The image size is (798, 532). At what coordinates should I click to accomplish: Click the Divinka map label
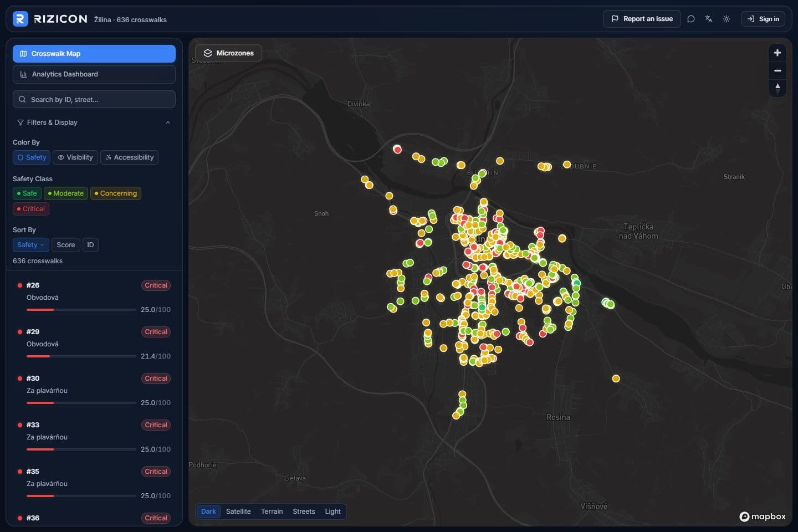click(x=358, y=104)
